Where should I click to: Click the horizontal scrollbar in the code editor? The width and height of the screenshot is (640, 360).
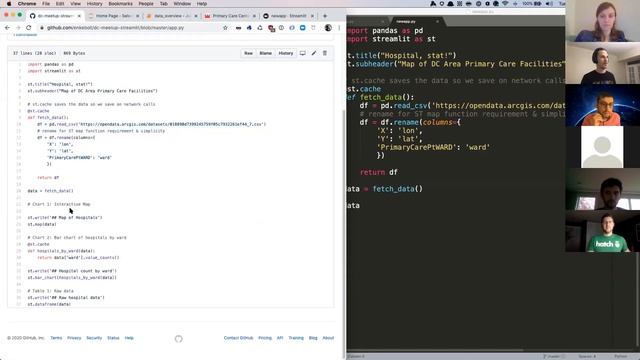[435, 350]
